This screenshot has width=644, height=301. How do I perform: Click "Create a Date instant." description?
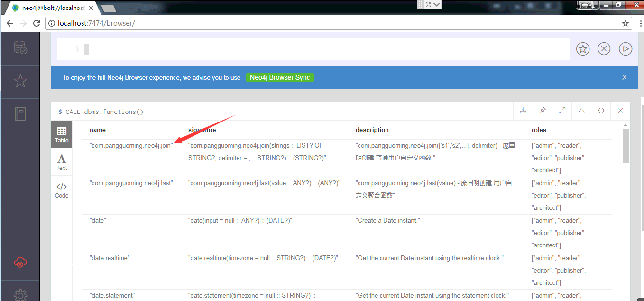388,220
